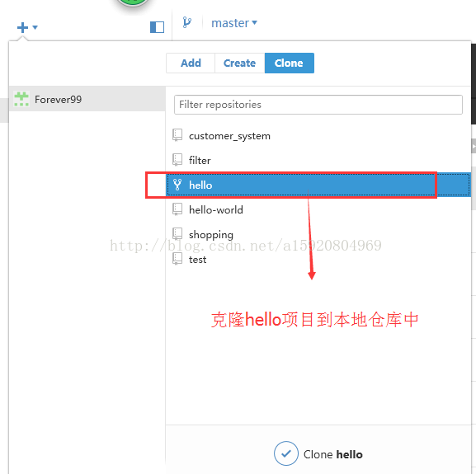Viewport: 476px width, 474px height.
Task: Click the test repo icon
Action: (177, 259)
